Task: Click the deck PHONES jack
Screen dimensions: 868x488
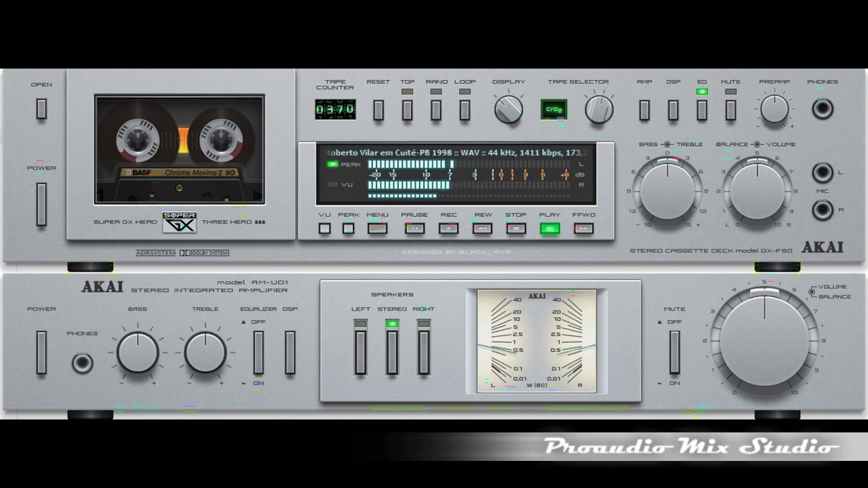Action: [x=823, y=108]
